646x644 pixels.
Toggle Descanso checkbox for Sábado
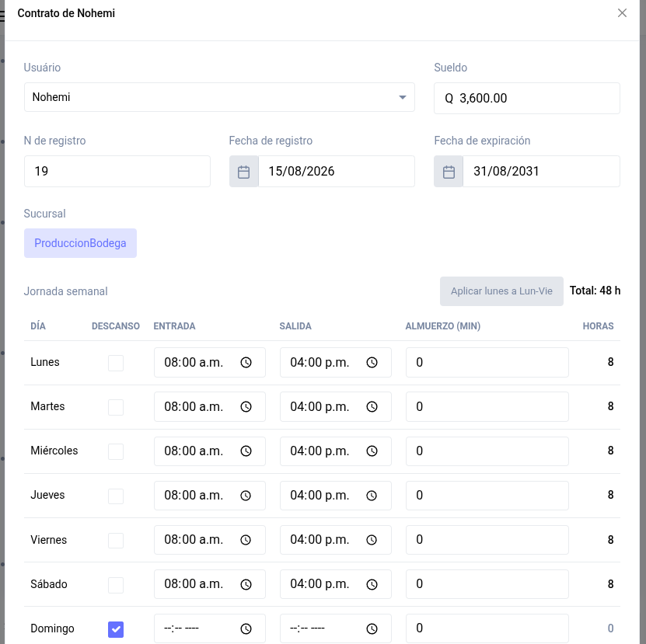pyautogui.click(x=116, y=585)
